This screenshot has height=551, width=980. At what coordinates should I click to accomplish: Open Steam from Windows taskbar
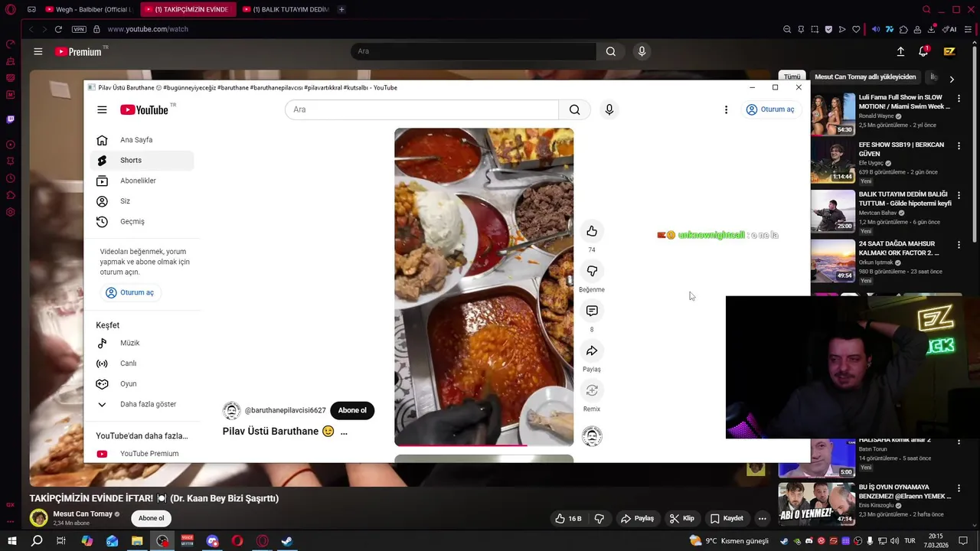[287, 541]
